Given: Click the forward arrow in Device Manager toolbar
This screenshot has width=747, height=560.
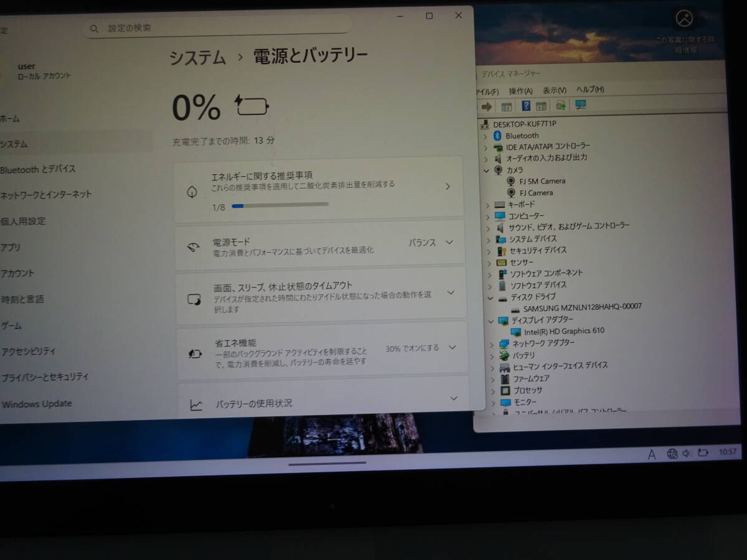Looking at the screenshot, I should [487, 106].
